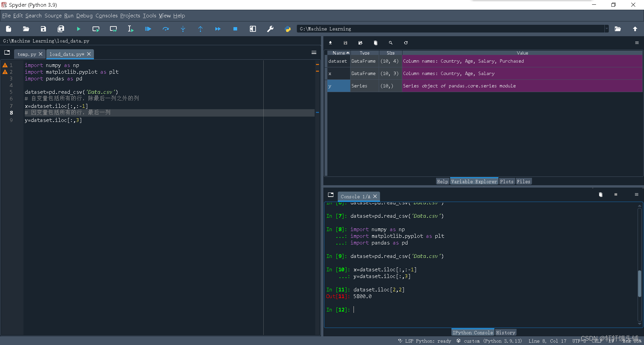Open Variable Explorer options menu
Viewport: 644px width, 345px height.
click(637, 43)
